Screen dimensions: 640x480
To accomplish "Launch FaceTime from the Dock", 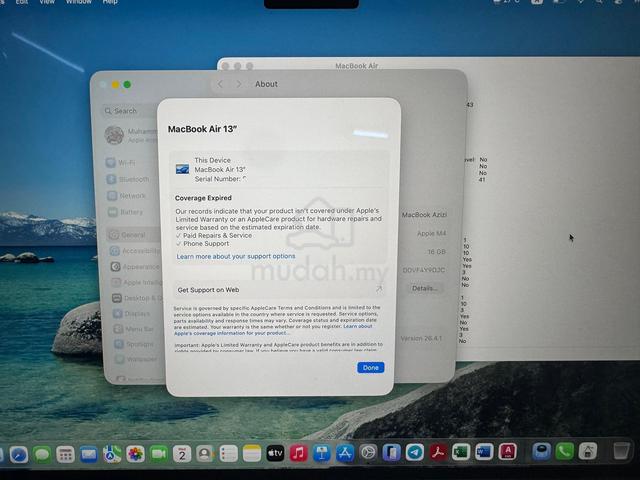I will tap(158, 454).
